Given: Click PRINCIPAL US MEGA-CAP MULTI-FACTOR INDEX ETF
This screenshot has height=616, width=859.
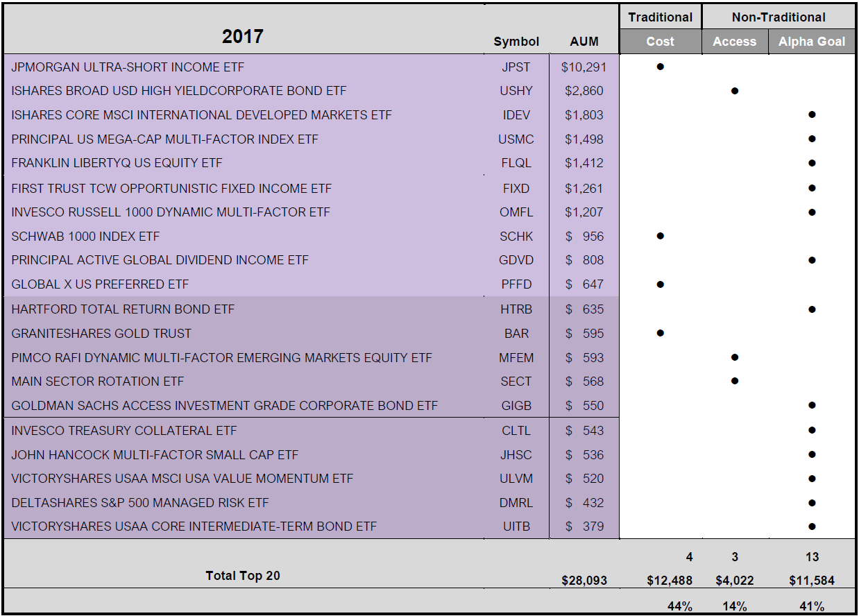Looking at the screenshot, I should pos(164,139).
